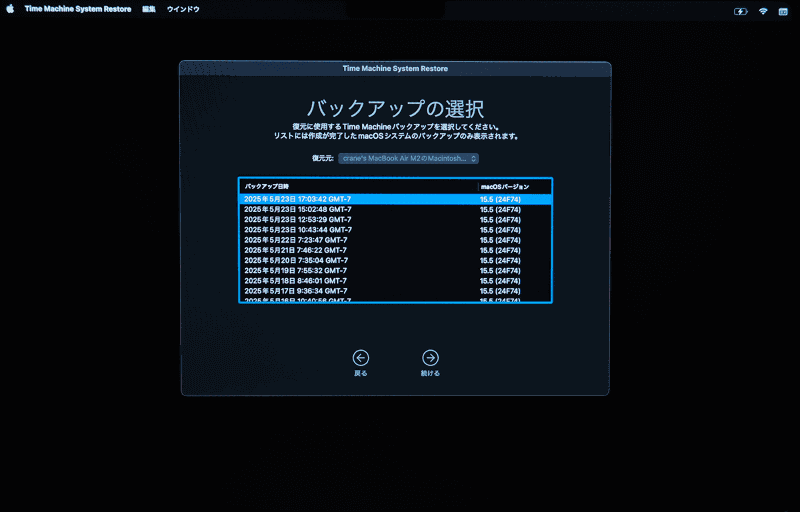
Task: Select backup 2025年5月20日 7:35:04 GMT-7
Action: [x=395, y=261]
